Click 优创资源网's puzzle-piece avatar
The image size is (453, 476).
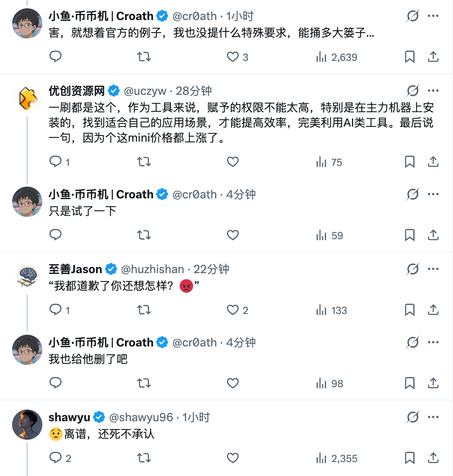click(27, 98)
